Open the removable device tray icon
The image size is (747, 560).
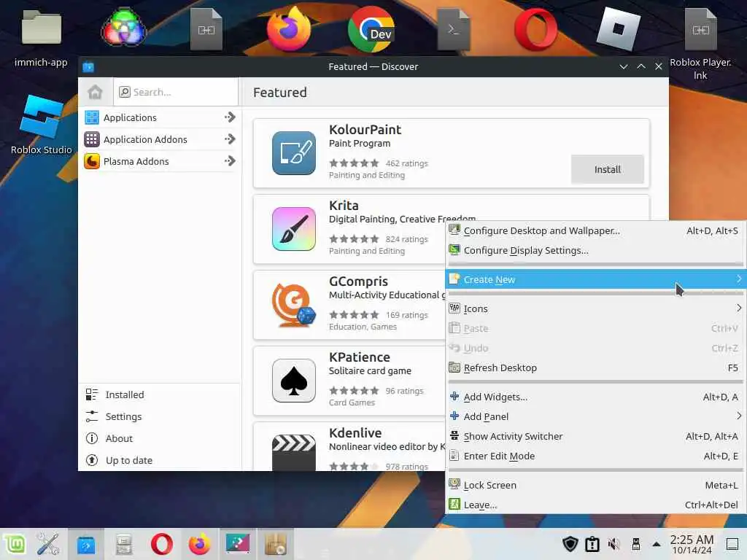tap(635, 544)
